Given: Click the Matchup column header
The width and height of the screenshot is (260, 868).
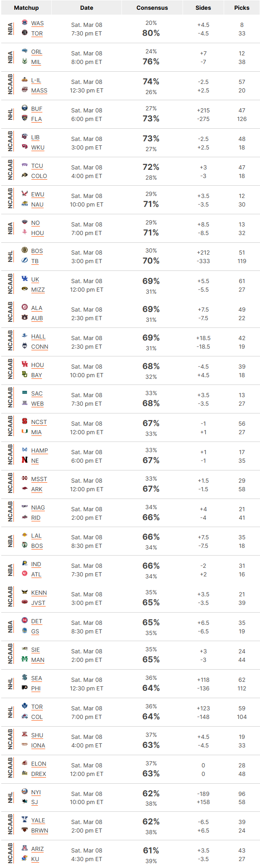Looking at the screenshot, I should click(26, 8).
